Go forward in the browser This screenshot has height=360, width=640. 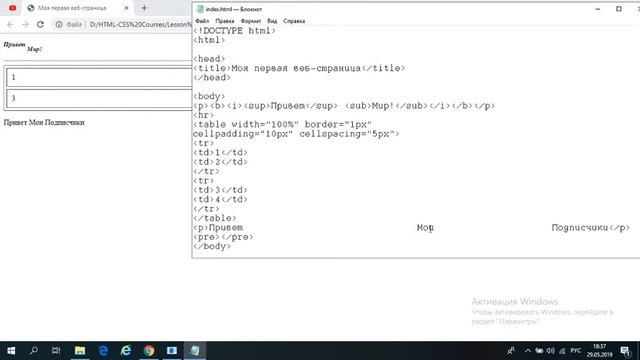coord(25,24)
